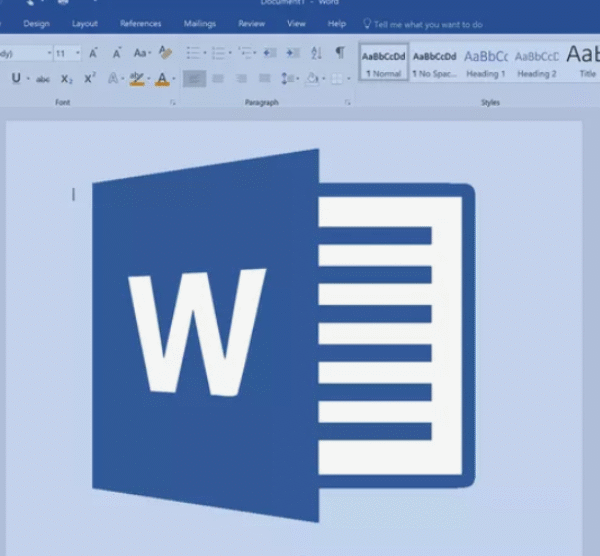Apply the Title style
600x556 pixels.
tap(582, 62)
